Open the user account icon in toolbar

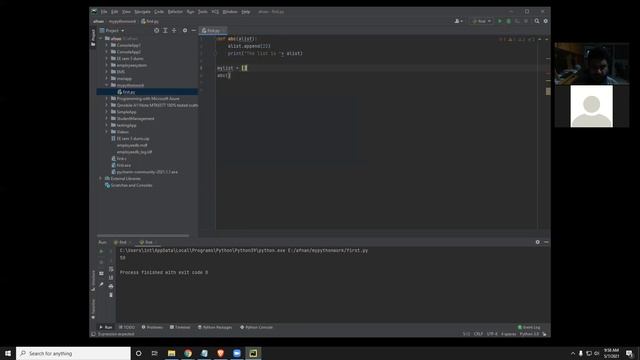click(x=458, y=21)
